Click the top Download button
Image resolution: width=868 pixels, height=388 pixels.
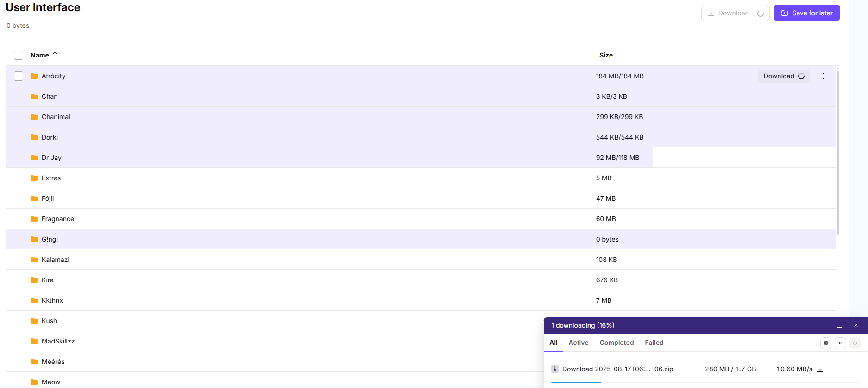[x=735, y=13]
